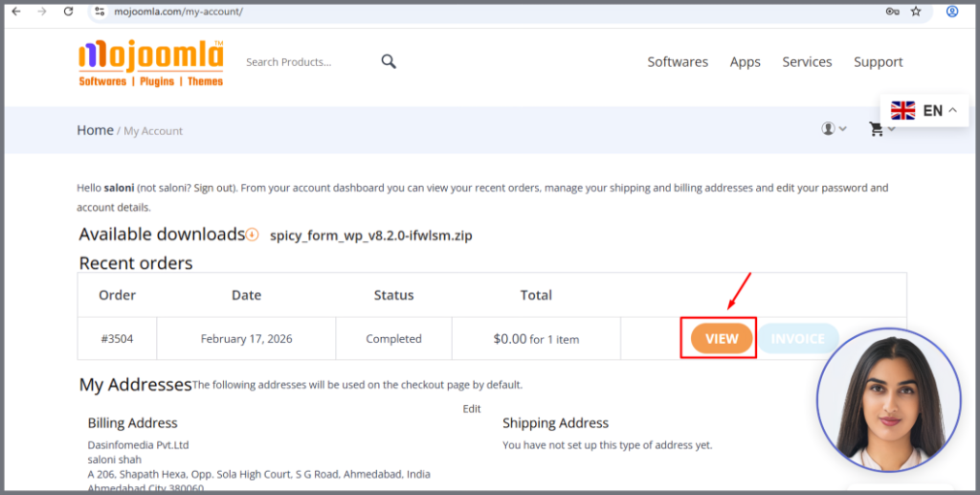Open the Support menu
Viewport: 980px width, 495px height.
tap(878, 62)
